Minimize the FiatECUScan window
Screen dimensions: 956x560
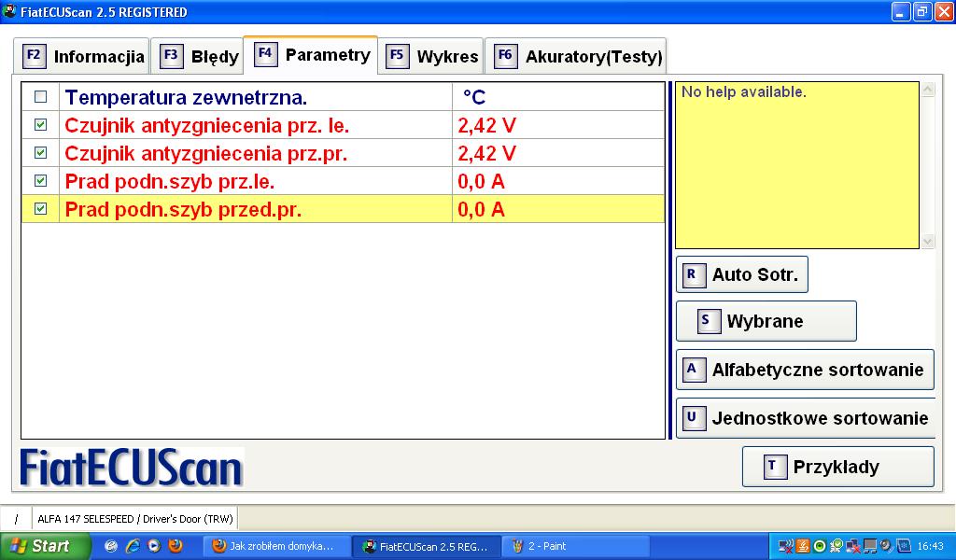pyautogui.click(x=901, y=11)
